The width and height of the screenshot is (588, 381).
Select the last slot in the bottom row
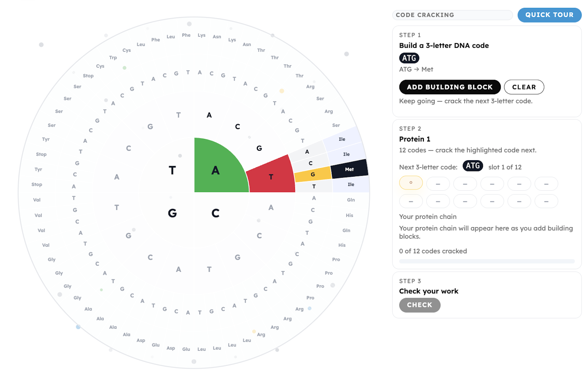(x=546, y=201)
